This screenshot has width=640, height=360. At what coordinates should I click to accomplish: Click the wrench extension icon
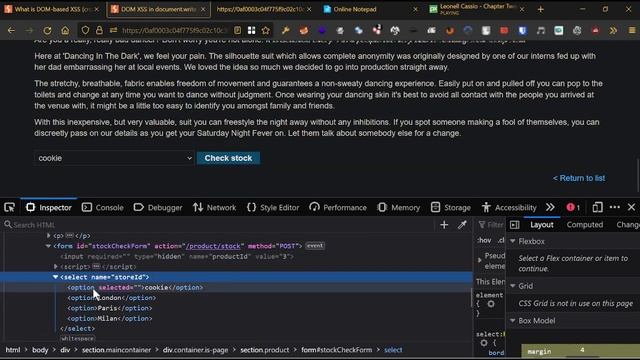coord(285,30)
